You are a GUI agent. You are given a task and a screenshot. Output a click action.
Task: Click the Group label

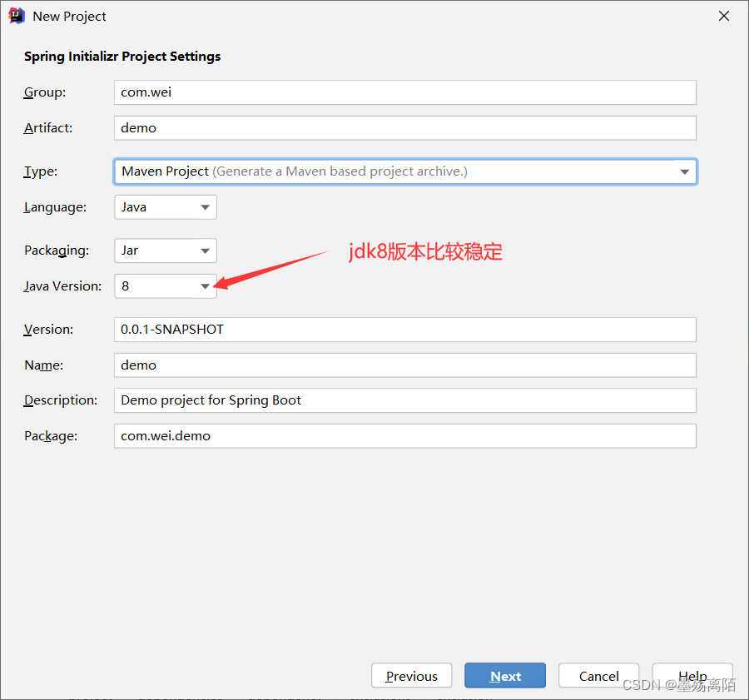pyautogui.click(x=45, y=92)
